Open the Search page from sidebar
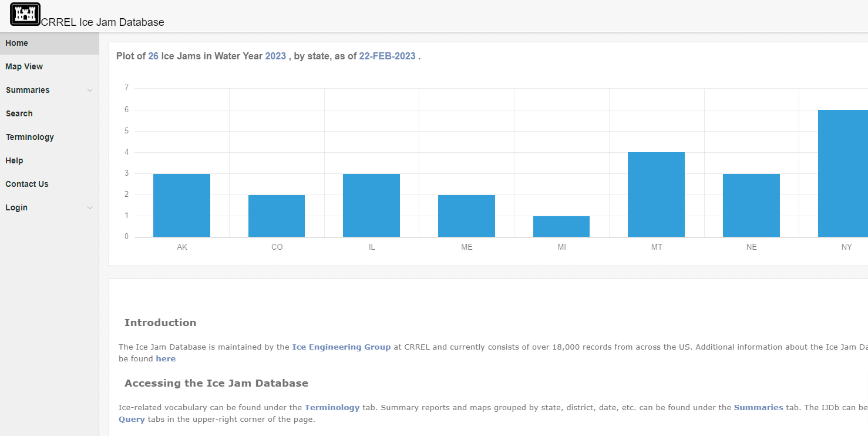 pos(19,113)
